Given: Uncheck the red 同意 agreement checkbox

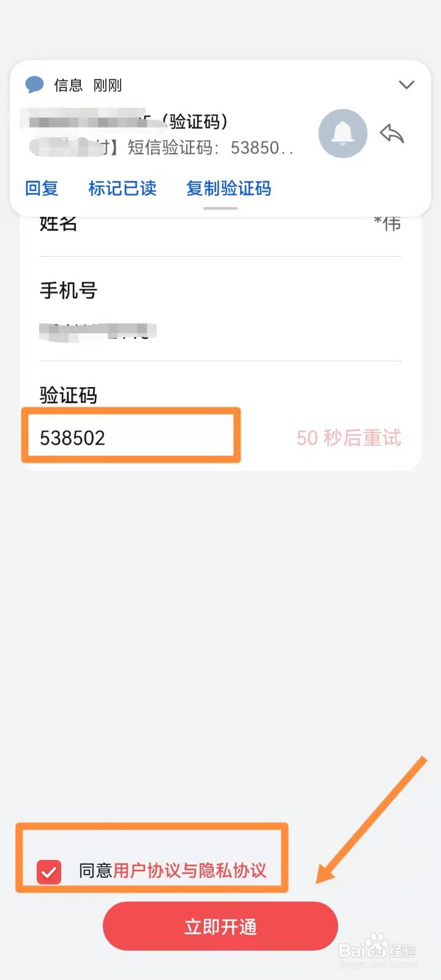Looking at the screenshot, I should pos(49,872).
